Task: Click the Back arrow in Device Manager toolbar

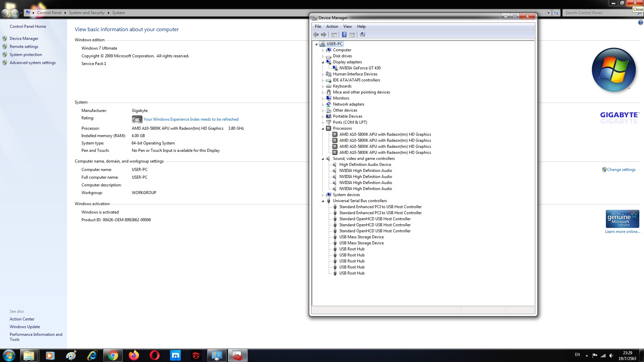Action: [316, 35]
